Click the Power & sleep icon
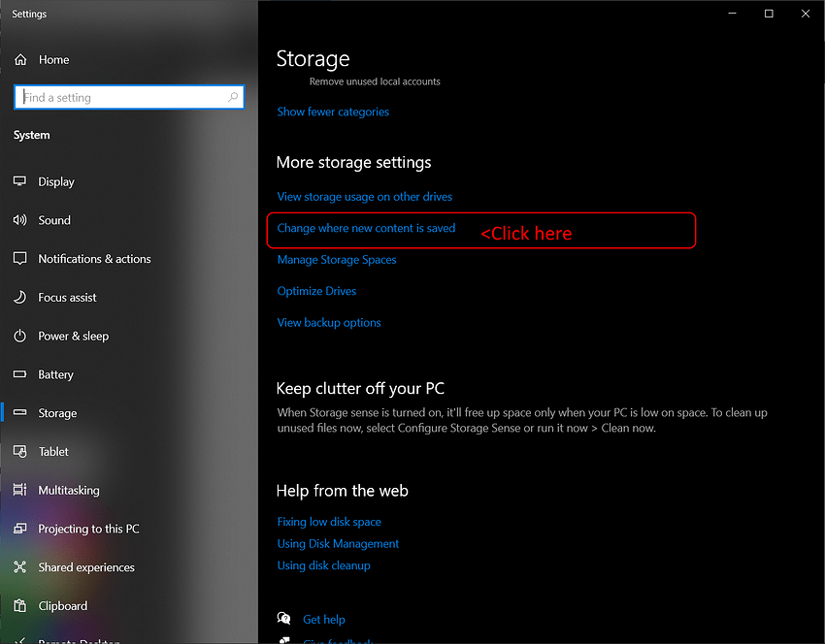Screen dimensions: 825x644 click(20, 337)
